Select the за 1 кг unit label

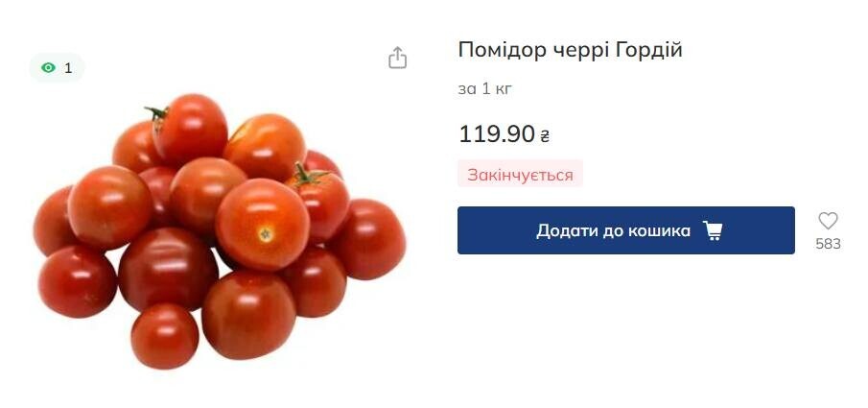[x=485, y=89]
